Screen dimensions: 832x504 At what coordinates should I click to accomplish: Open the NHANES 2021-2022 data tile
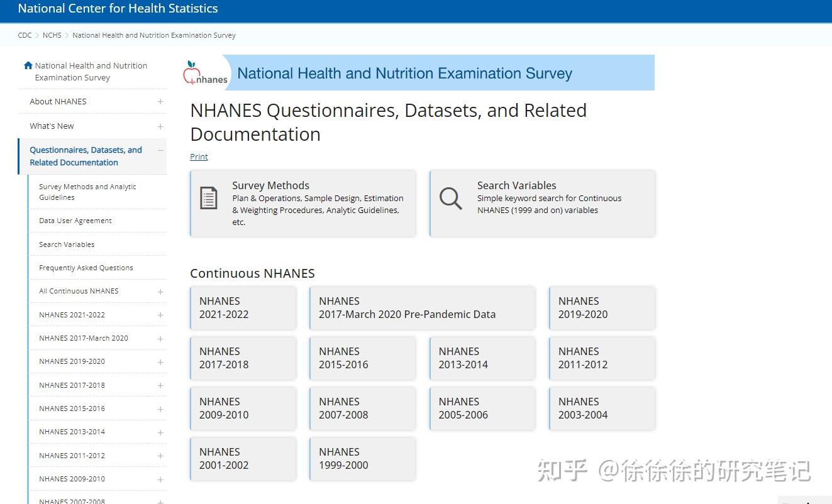pyautogui.click(x=243, y=308)
